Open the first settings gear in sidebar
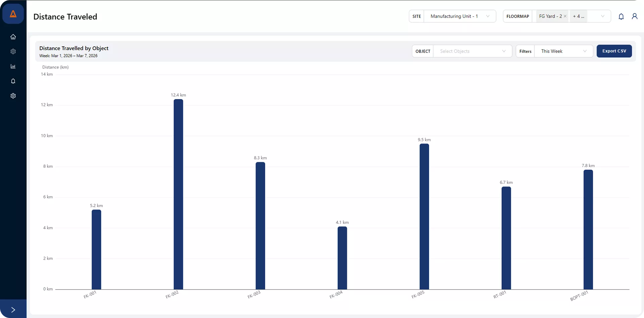 click(13, 51)
